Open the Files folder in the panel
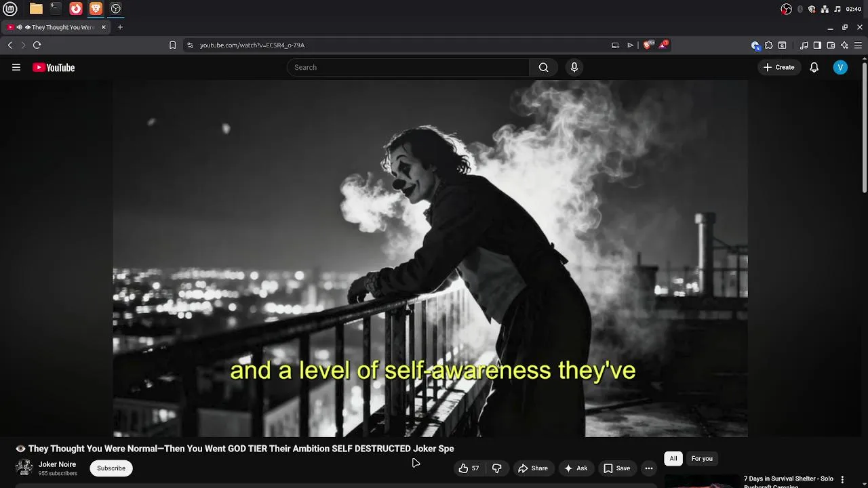868x488 pixels. pyautogui.click(x=36, y=9)
